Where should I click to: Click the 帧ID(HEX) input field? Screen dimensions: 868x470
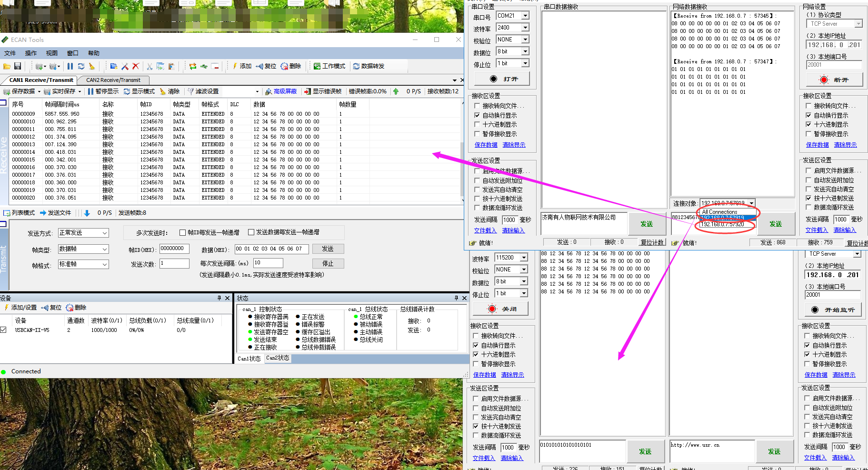pos(174,249)
